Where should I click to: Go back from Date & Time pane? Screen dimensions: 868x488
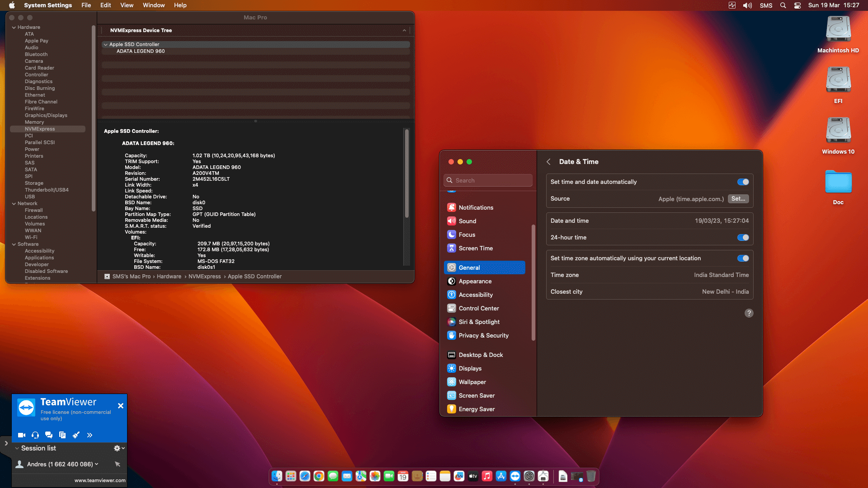(548, 162)
